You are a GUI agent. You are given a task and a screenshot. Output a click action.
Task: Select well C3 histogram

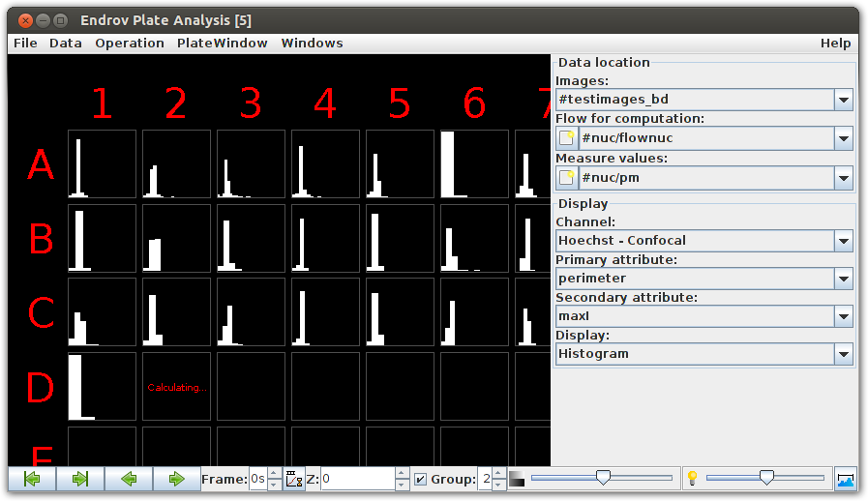click(251, 312)
